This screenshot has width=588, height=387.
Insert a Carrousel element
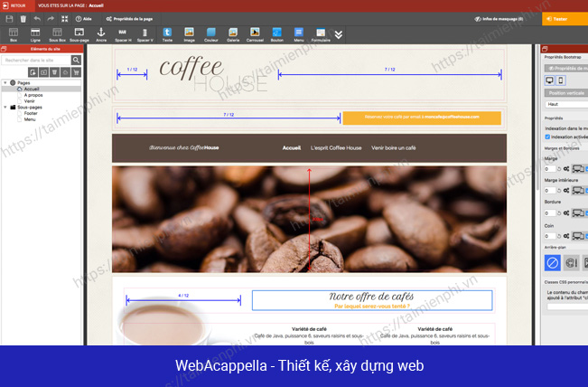(255, 35)
